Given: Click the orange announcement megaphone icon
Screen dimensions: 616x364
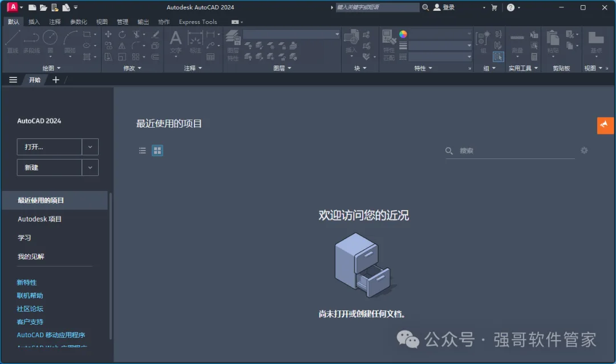Looking at the screenshot, I should pos(605,125).
